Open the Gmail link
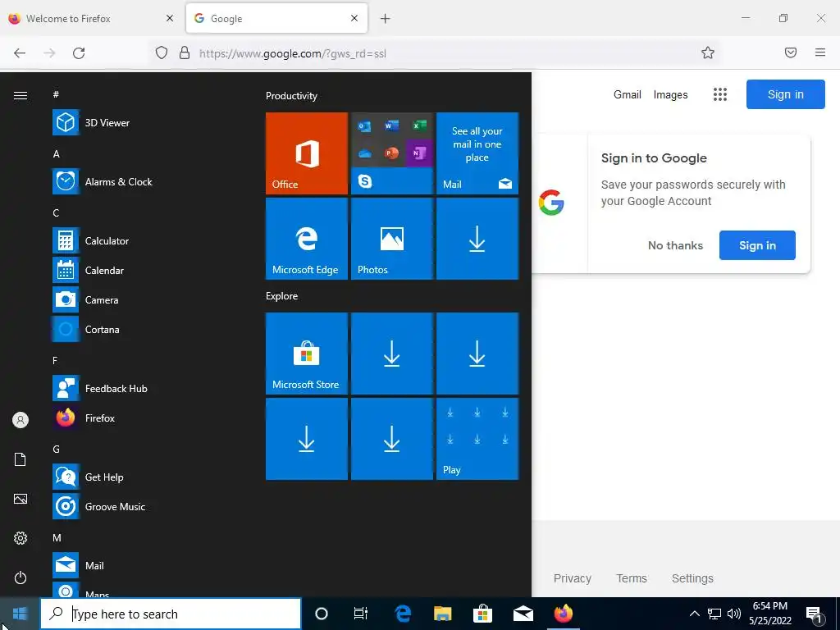 tap(628, 95)
